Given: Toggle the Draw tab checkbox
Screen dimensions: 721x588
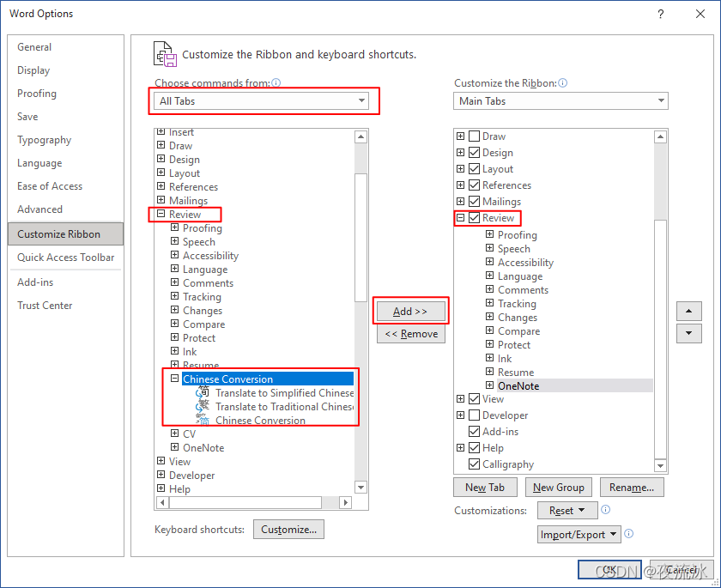Looking at the screenshot, I should (474, 136).
